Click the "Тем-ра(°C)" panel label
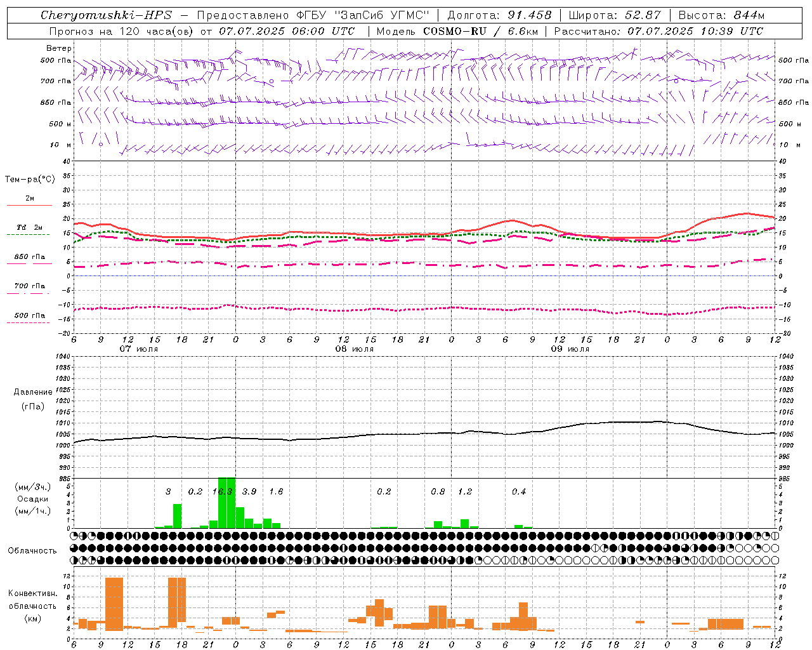 click(x=30, y=180)
